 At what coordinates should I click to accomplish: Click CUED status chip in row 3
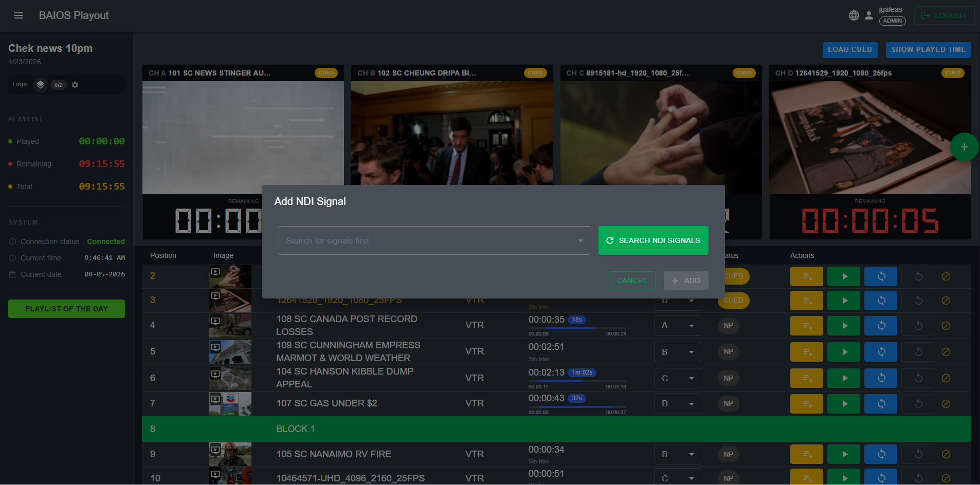(733, 301)
